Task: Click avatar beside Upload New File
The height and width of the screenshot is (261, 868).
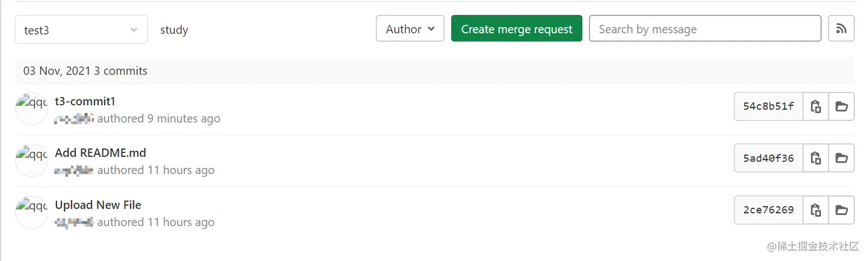Action: [x=31, y=212]
